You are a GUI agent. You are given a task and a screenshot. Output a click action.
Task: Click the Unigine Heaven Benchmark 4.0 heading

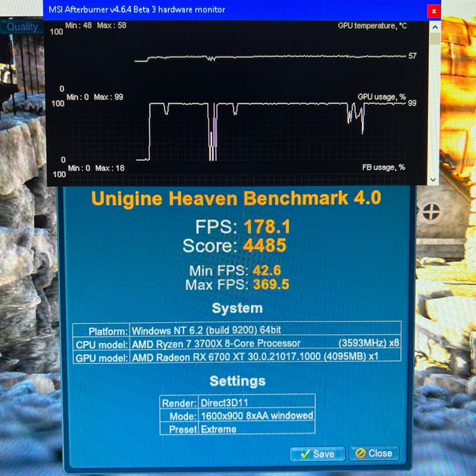235,198
